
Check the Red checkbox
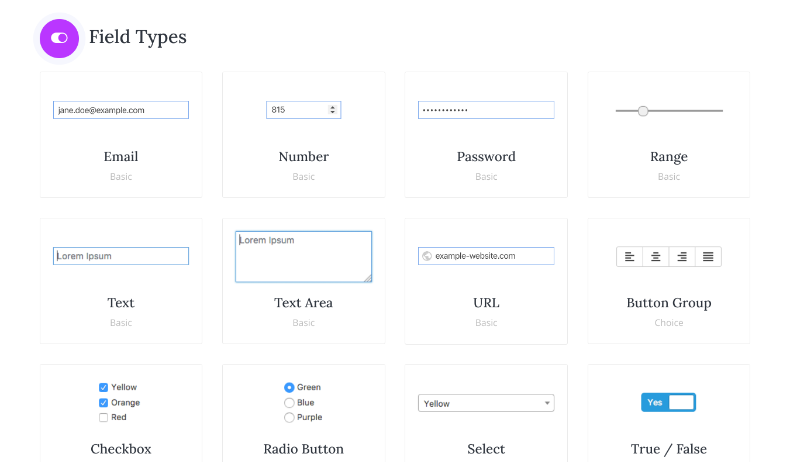(x=103, y=417)
